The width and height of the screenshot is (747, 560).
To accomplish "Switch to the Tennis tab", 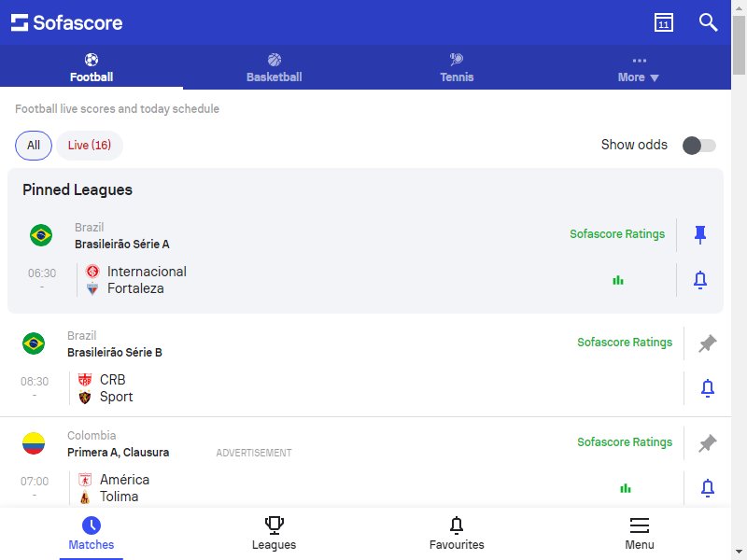I will [457, 67].
